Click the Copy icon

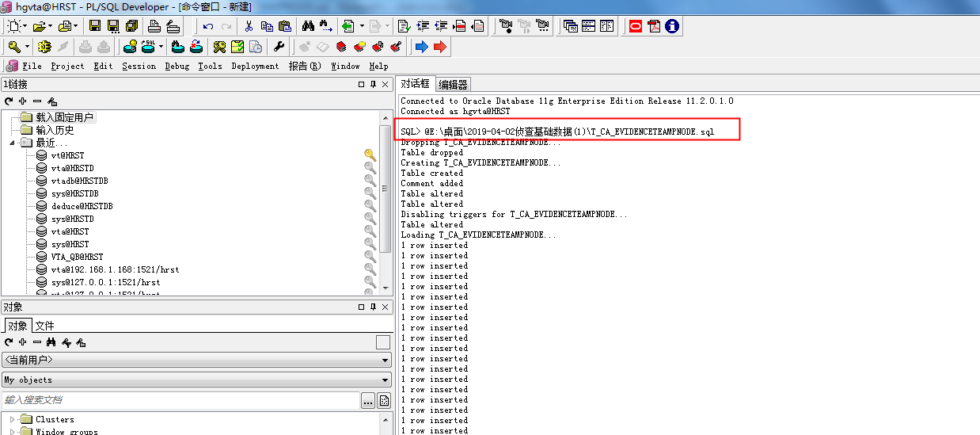pyautogui.click(x=267, y=26)
